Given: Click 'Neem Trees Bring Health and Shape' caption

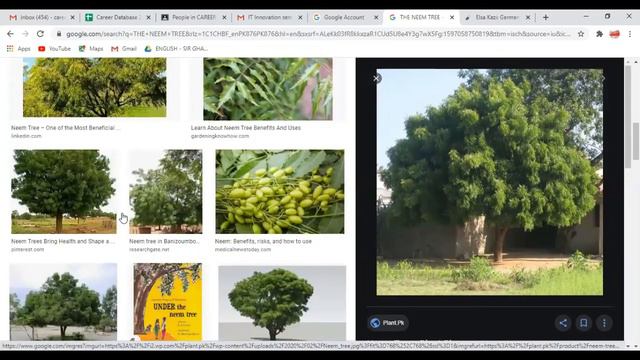Looking at the screenshot, I should coord(63,241).
